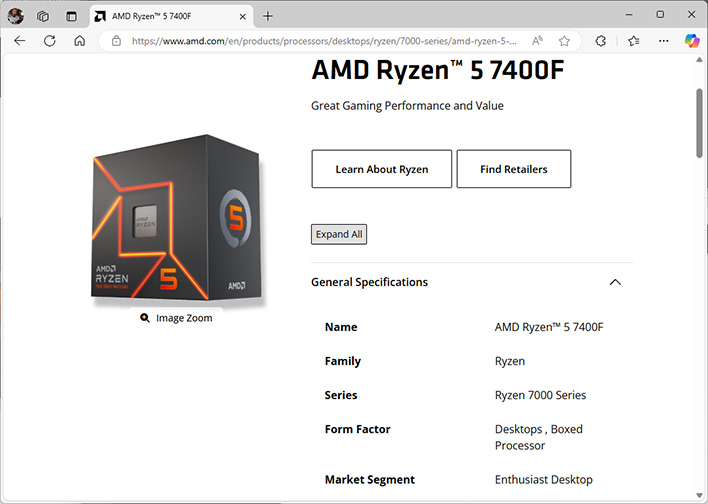Open the Edge profile avatar
This screenshot has width=708, height=504.
(x=15, y=16)
